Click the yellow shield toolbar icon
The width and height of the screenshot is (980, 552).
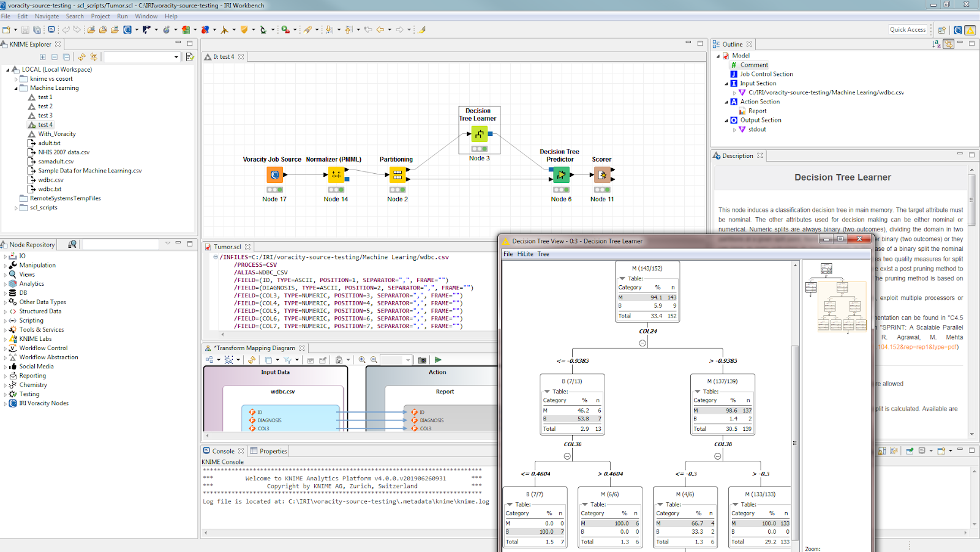(244, 29)
